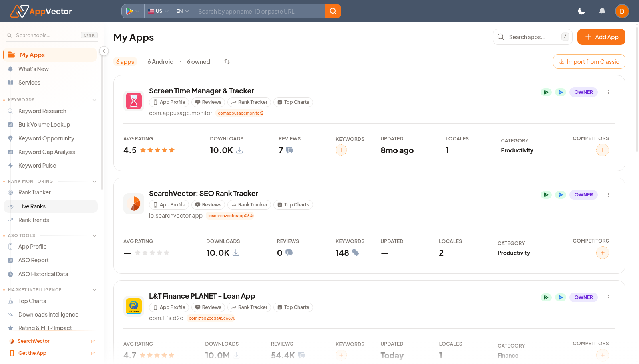Viewport: 639px width, 364px height.
Task: Click downloads icon for Screen Time Manager
Action: coord(239,150)
